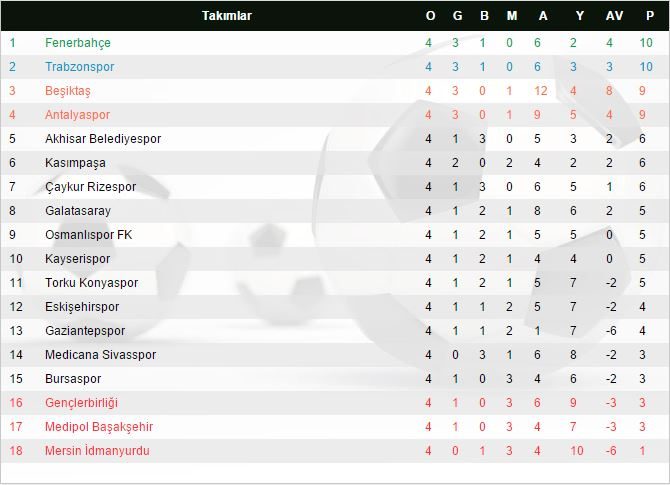Click Torku Konyaspor team name

[92, 283]
